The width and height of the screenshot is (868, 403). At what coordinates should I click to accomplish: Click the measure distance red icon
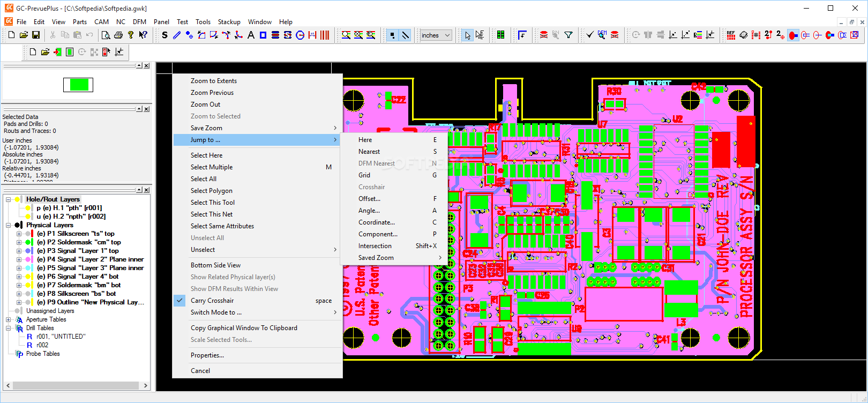pyautogui.click(x=312, y=35)
